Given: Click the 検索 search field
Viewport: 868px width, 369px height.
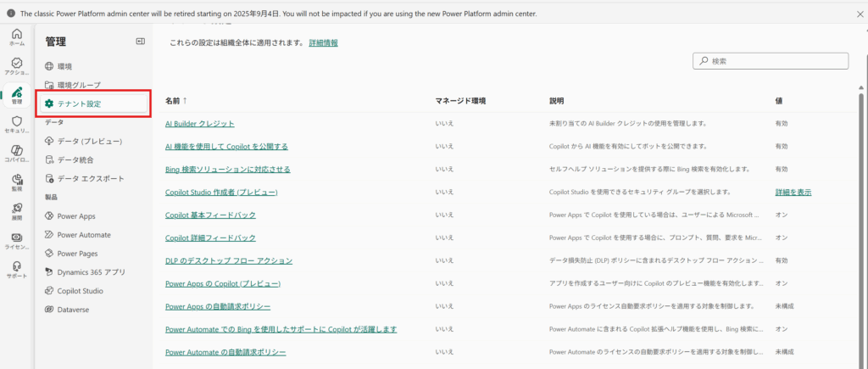Looking at the screenshot, I should 770,61.
